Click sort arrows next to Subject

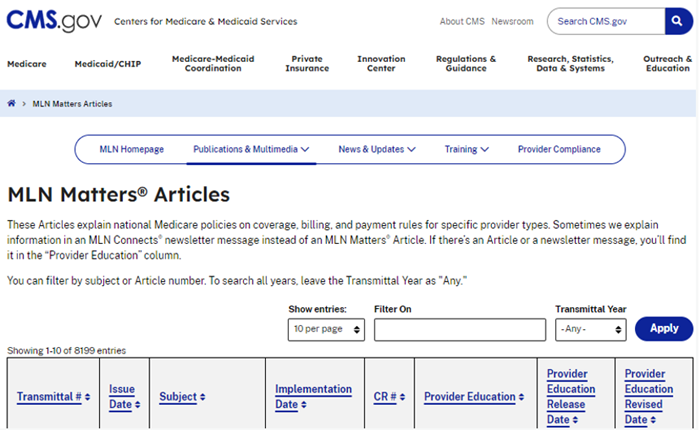point(203,397)
